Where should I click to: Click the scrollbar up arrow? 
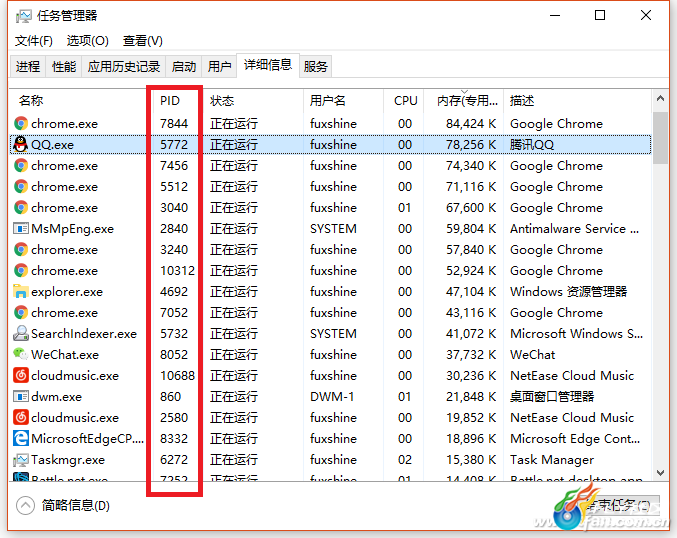click(x=660, y=98)
